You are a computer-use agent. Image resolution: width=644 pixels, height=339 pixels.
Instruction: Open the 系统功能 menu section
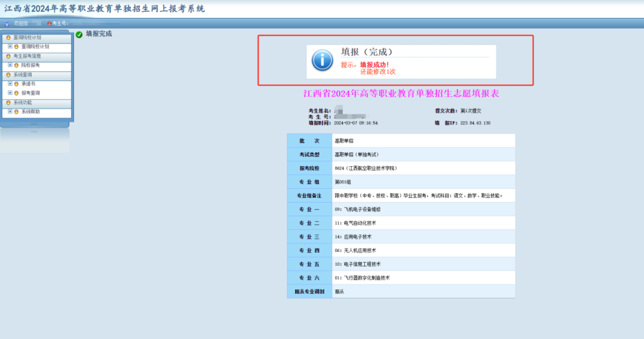pos(23,102)
